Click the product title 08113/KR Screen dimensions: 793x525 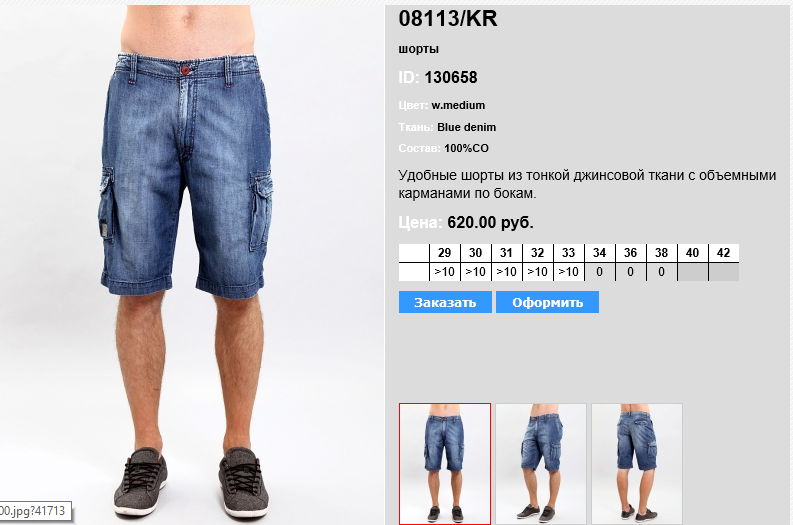448,19
